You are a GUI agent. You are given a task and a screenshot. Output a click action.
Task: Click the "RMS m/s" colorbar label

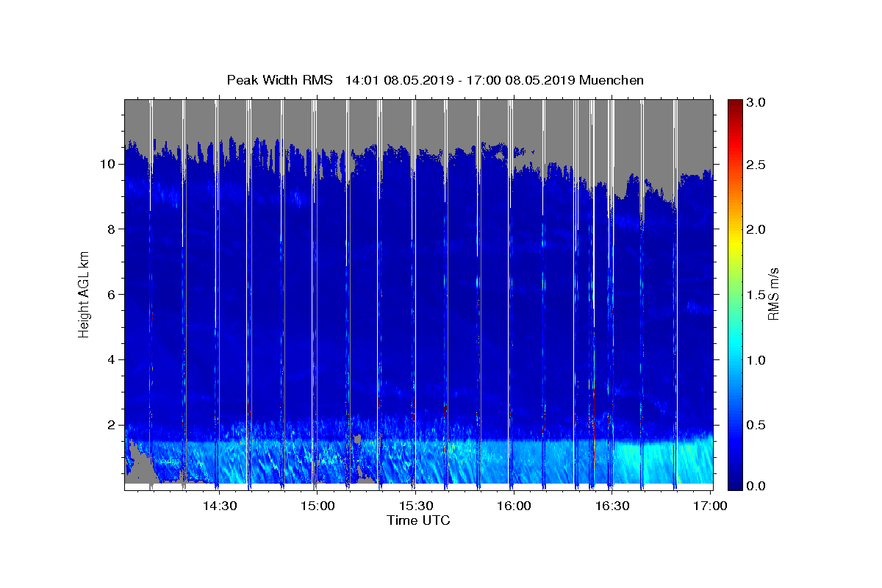point(773,295)
